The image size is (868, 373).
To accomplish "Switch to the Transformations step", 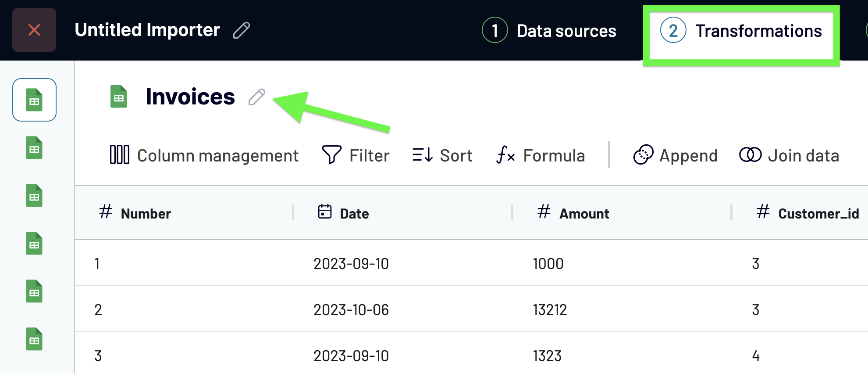I will [x=741, y=31].
